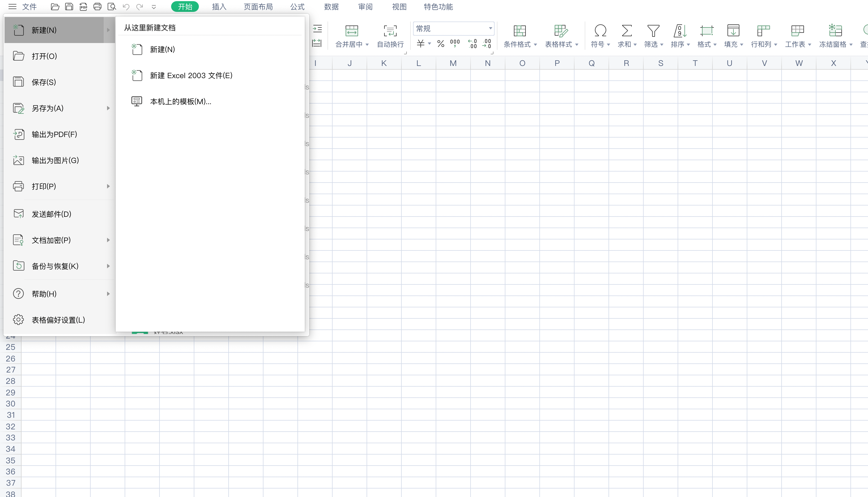Expand the currency ¥ dropdown arrow
Viewport: 868px width, 497px height.
(x=429, y=43)
